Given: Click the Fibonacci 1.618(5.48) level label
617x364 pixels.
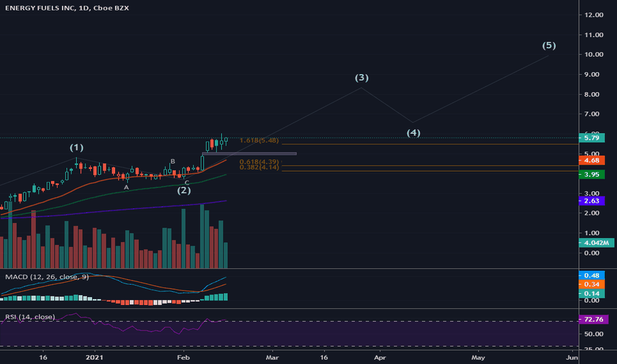Looking at the screenshot, I should click(259, 140).
